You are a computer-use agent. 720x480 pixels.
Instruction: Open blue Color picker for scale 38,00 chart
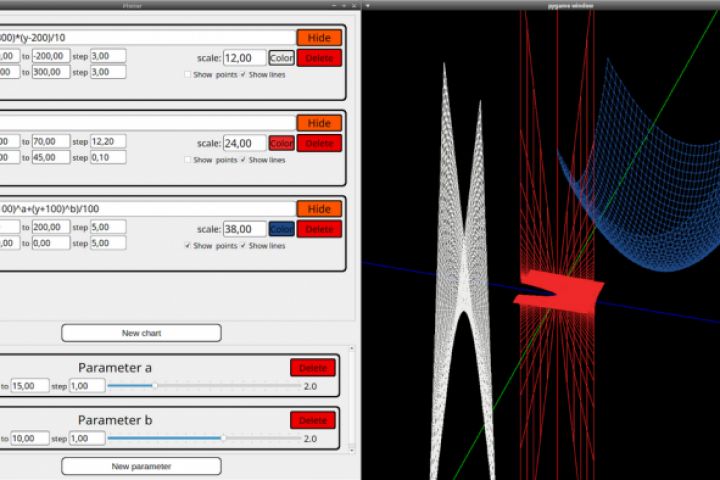[281, 229]
